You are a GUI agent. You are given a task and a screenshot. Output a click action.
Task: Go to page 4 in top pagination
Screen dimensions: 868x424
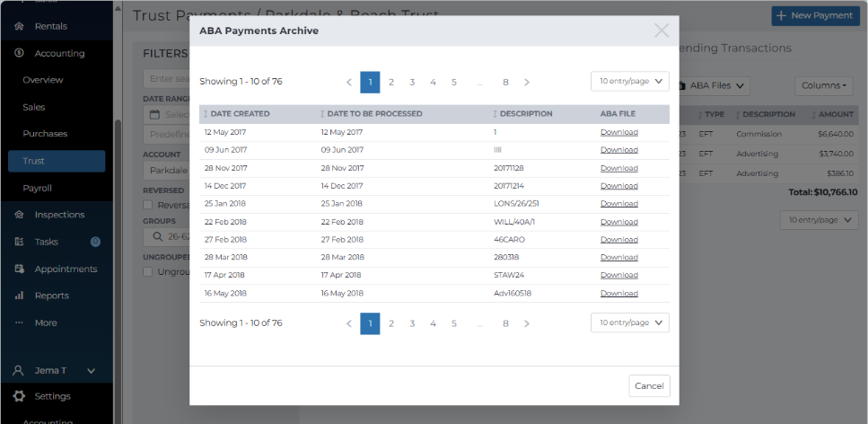tap(433, 82)
